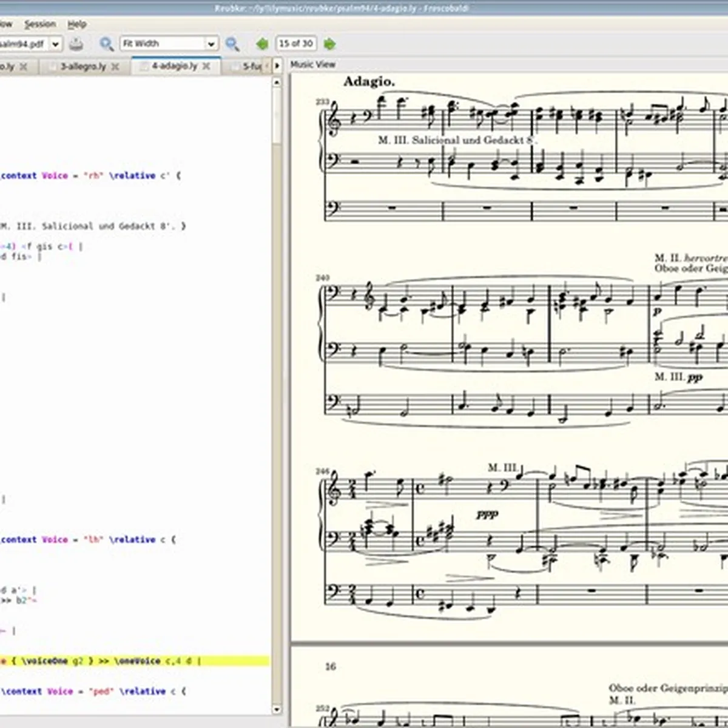728x728 pixels.
Task: Click the page number field 15 of 30
Action: 296,44
